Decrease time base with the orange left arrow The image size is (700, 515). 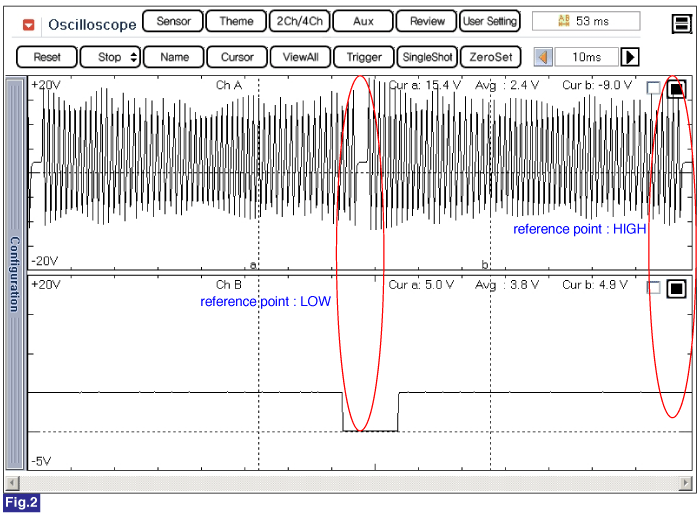[x=543, y=57]
